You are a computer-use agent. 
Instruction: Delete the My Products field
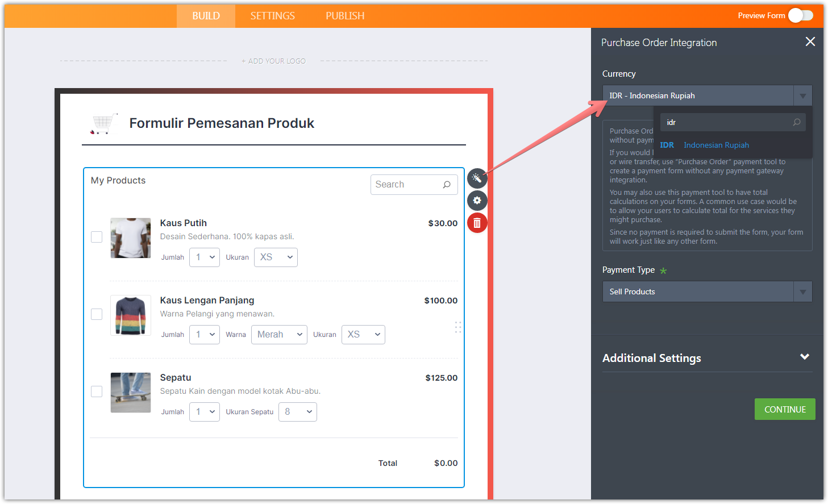477,223
